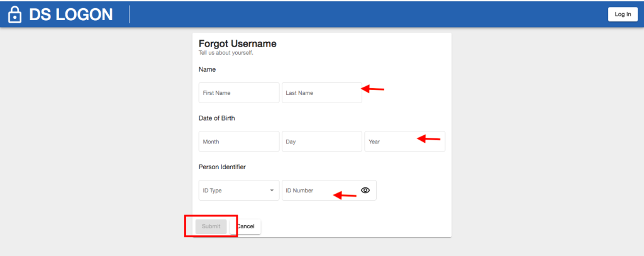Select the Last Name input
This screenshot has width=644, height=256.
click(x=321, y=93)
